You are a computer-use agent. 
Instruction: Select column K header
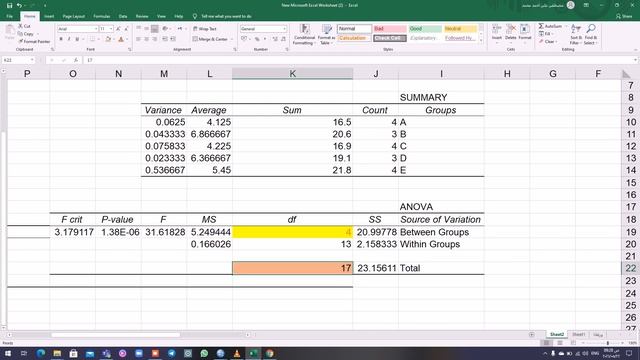[292, 73]
